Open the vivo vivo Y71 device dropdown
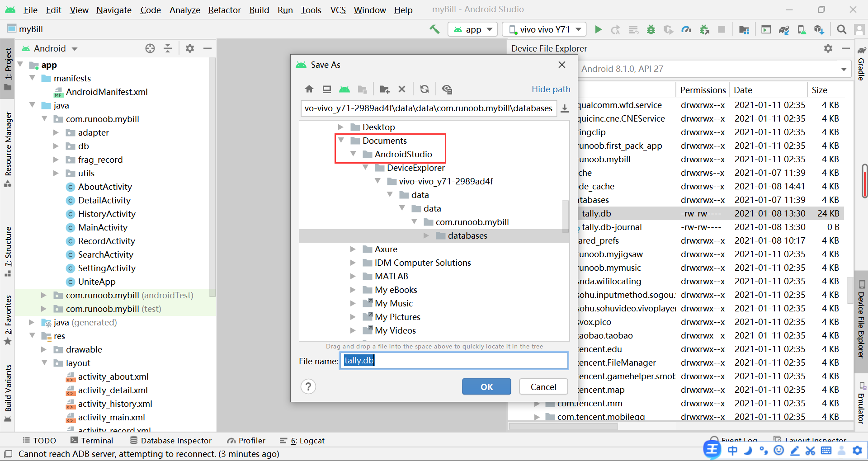This screenshot has height=461, width=868. pos(544,29)
